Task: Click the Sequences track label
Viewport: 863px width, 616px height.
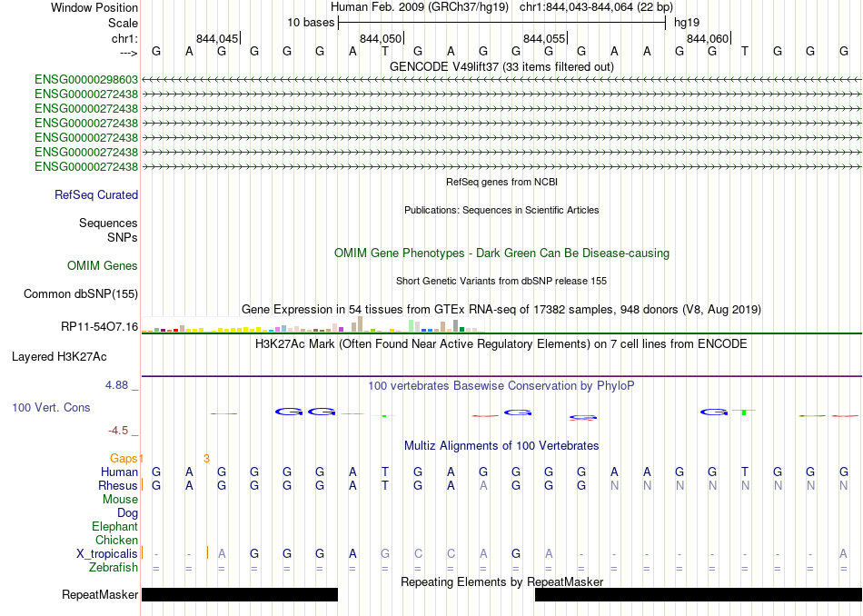Action: point(108,223)
